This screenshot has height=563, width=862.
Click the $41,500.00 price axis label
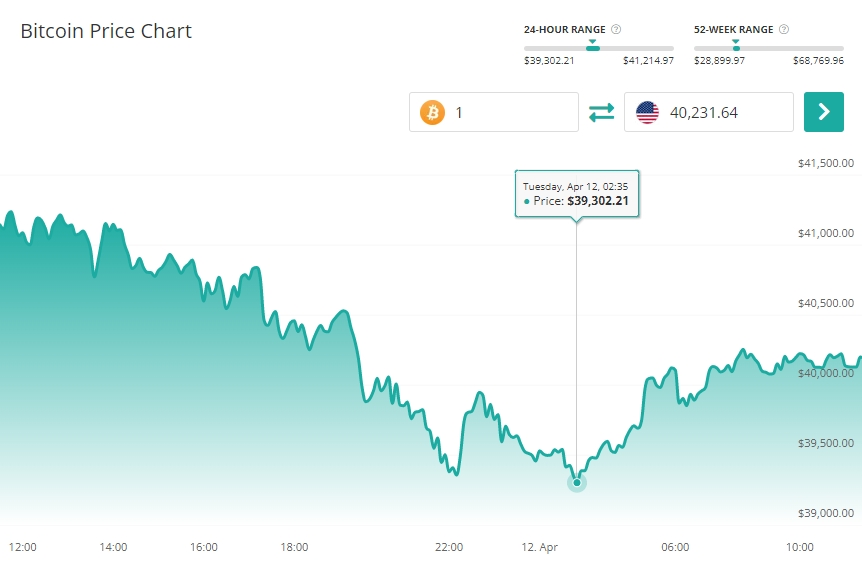tap(825, 163)
